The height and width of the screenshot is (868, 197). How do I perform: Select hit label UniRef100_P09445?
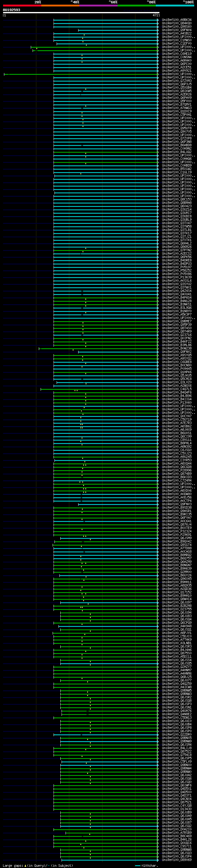[177, 369]
